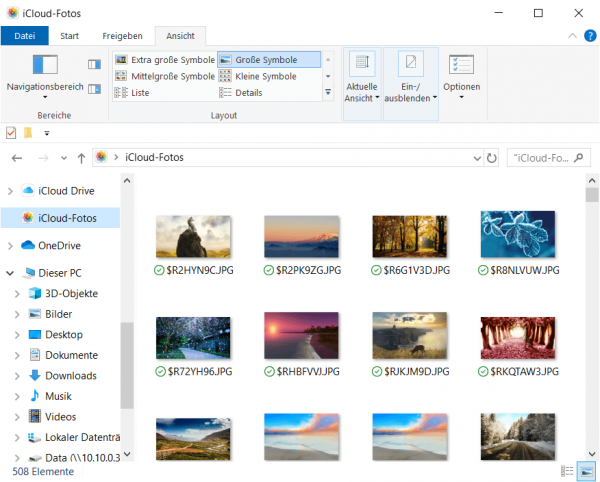
Task: Open Musik in the sidebar
Action: coord(58,396)
